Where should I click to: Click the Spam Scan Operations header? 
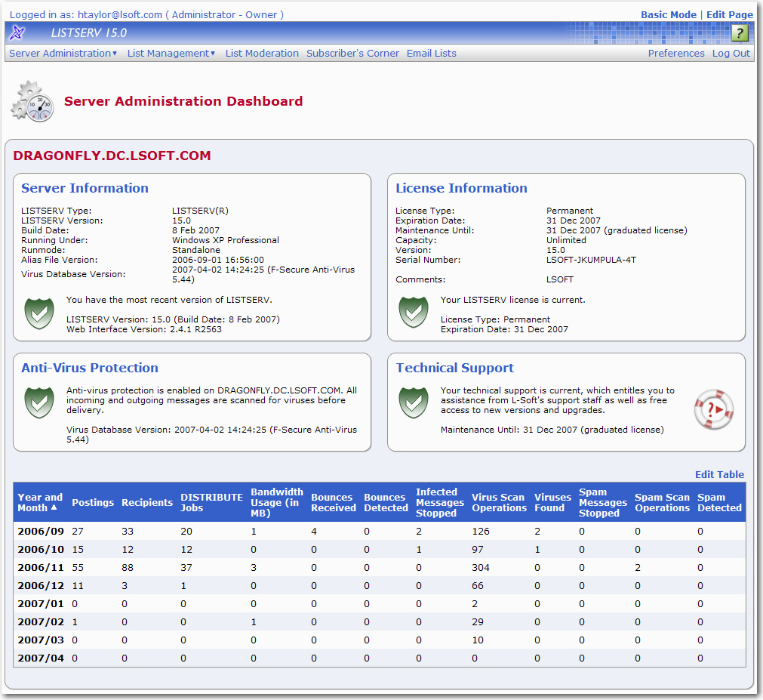(x=663, y=502)
